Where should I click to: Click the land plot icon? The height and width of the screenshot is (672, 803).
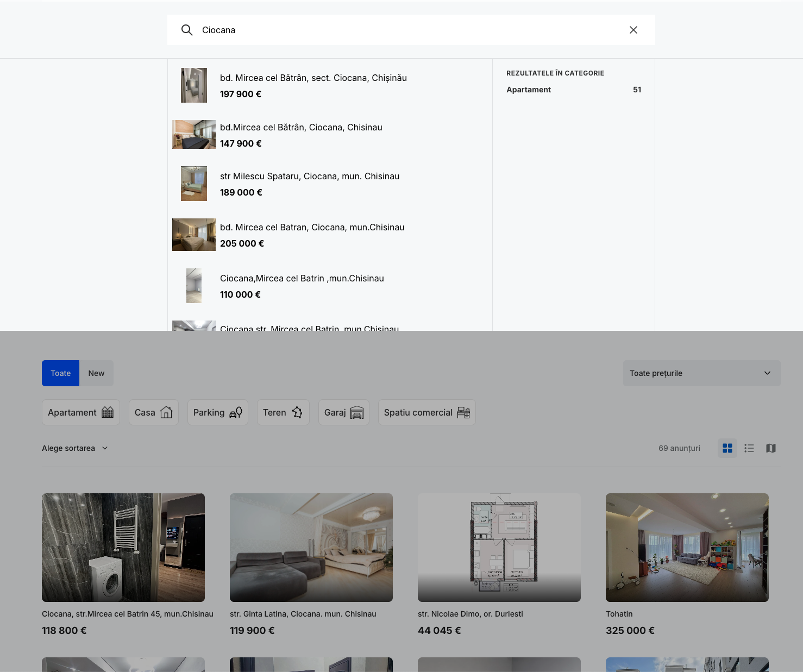pyautogui.click(x=297, y=412)
